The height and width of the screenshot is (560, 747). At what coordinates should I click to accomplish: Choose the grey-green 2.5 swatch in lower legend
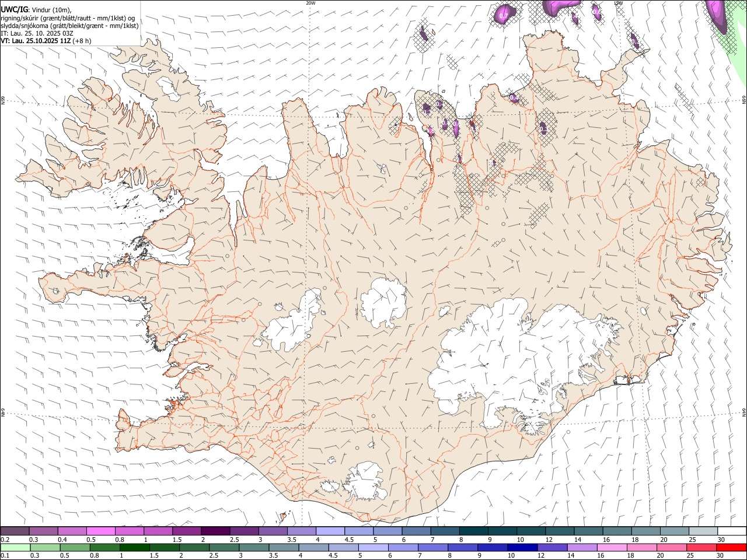coord(224,548)
